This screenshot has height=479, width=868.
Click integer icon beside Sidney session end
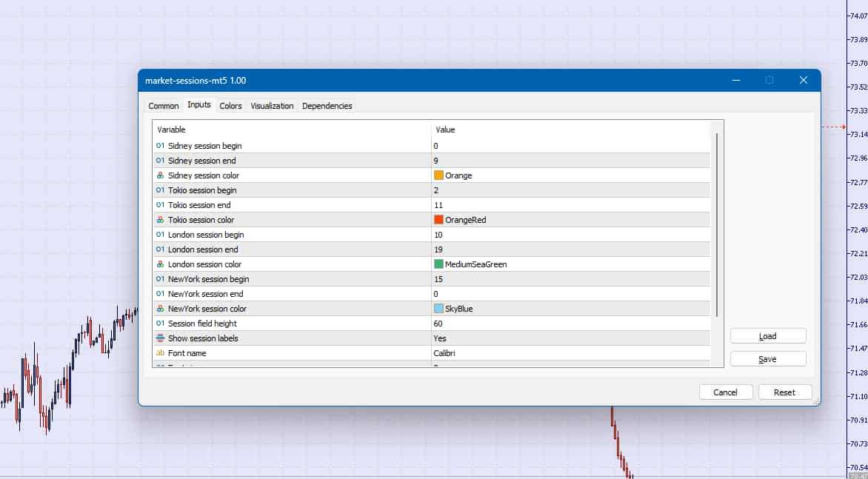point(161,161)
